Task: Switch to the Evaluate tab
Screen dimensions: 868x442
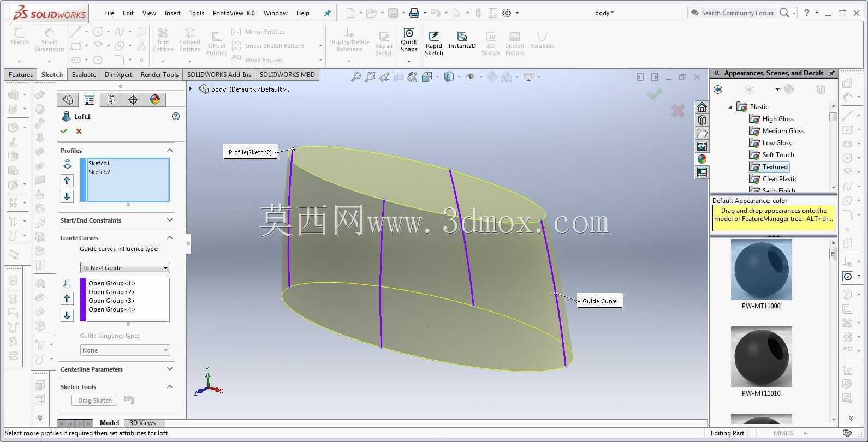Action: [x=84, y=75]
